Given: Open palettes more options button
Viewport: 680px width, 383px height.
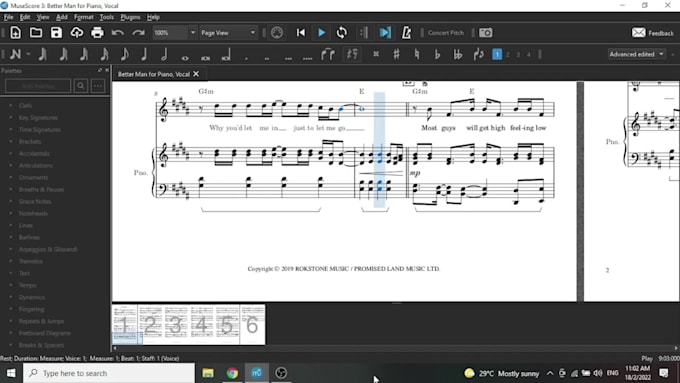Looking at the screenshot, I should [98, 86].
